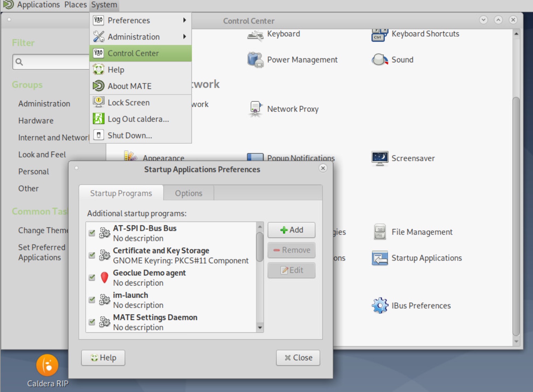The image size is (533, 392).
Task: Click the startup list scroll-down arrow
Action: pyautogui.click(x=260, y=328)
